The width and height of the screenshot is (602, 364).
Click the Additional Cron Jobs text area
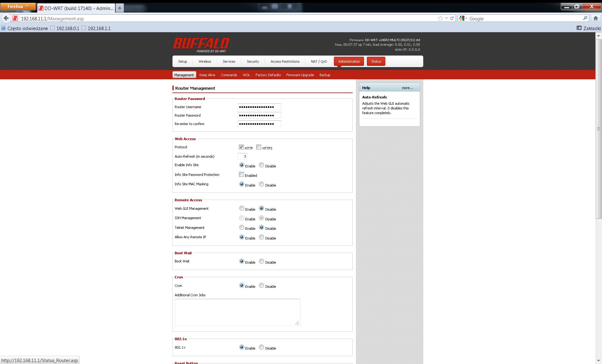click(237, 312)
